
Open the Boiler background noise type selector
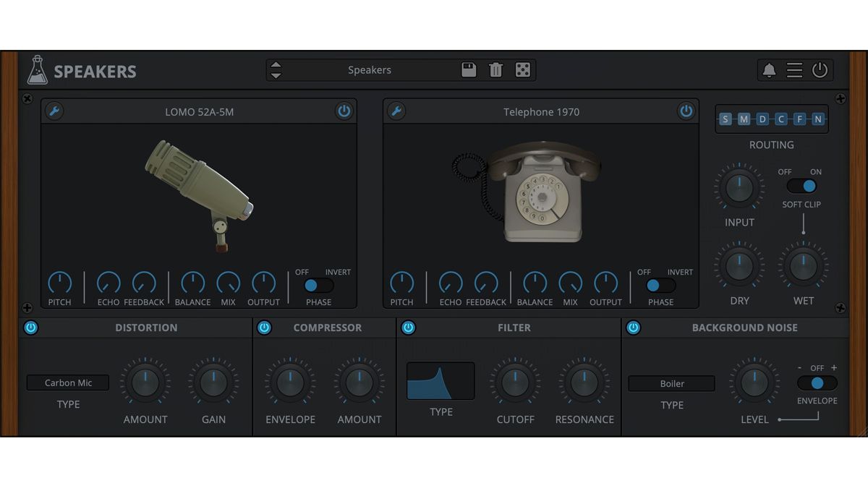671,383
